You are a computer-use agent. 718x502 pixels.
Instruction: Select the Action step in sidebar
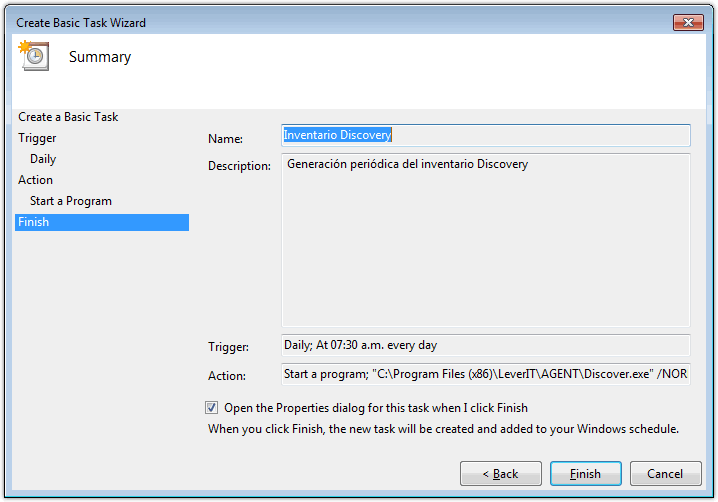(x=35, y=180)
